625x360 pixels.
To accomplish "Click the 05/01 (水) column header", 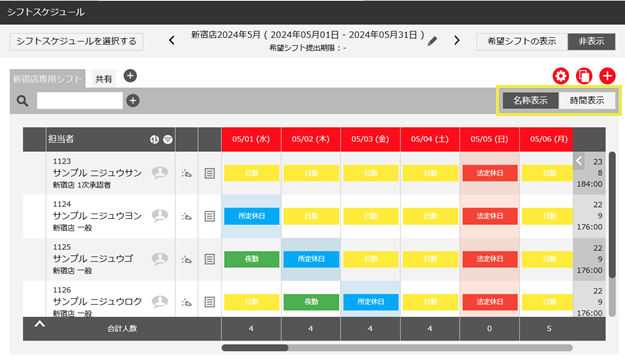I will click(x=251, y=139).
